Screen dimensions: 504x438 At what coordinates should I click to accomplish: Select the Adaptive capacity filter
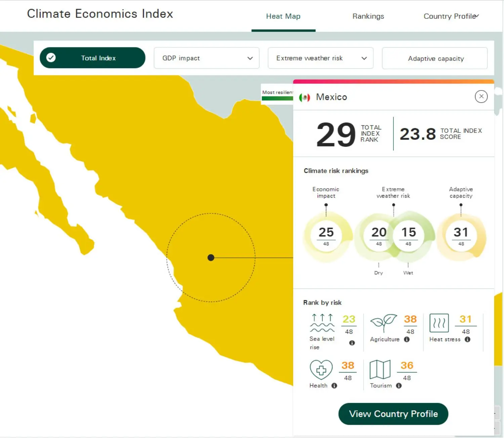(435, 58)
